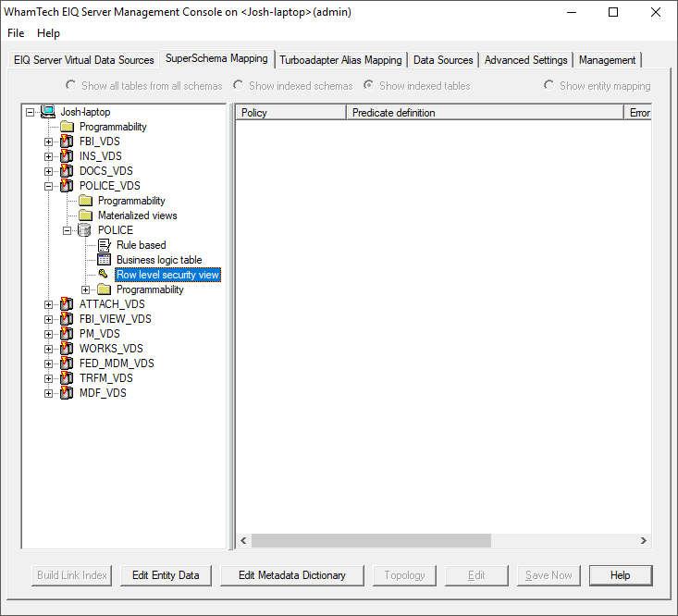Collapse the POLICE_VDS tree node
Image resolution: width=678 pixels, height=616 pixels.
(49, 186)
